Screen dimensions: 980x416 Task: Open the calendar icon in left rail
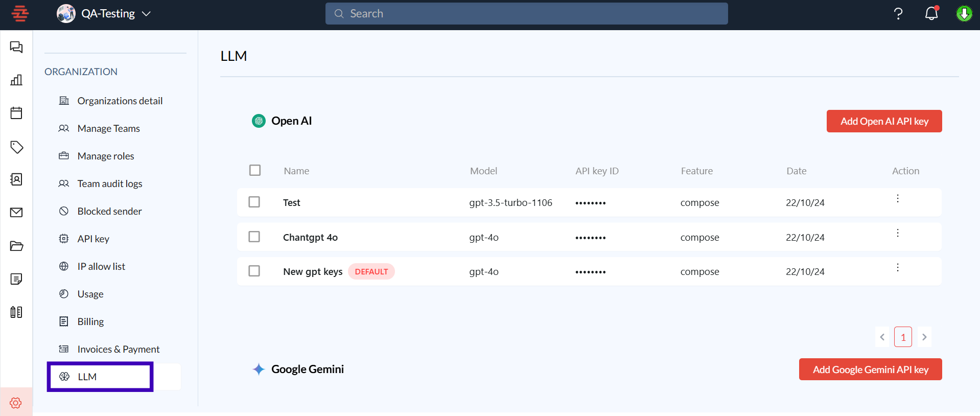coord(16,113)
